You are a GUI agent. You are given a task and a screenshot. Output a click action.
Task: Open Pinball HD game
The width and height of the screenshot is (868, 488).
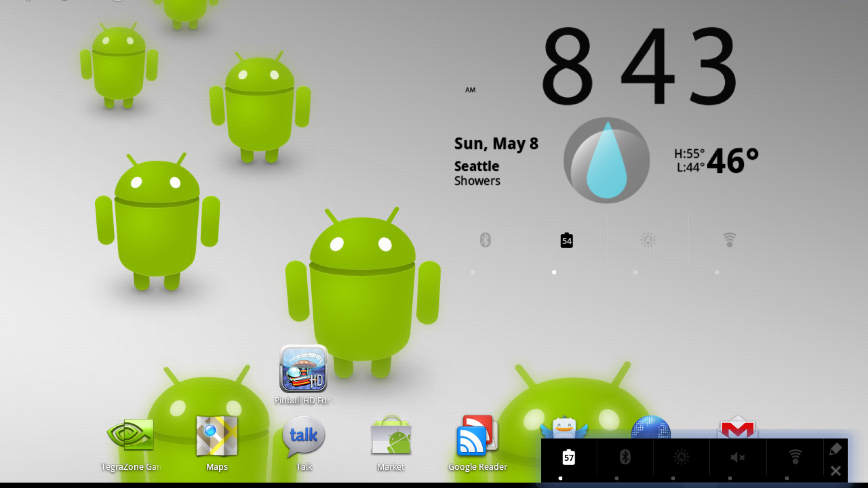coord(304,369)
